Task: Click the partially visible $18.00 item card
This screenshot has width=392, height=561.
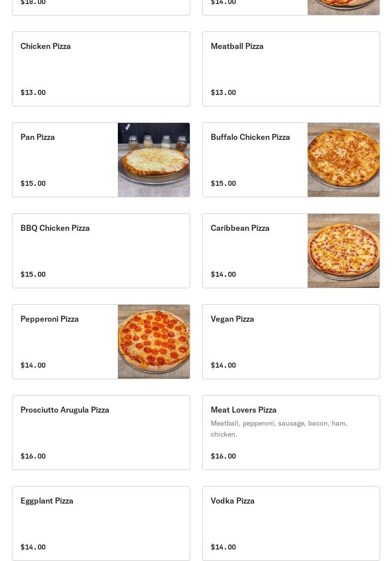Action: point(101,7)
